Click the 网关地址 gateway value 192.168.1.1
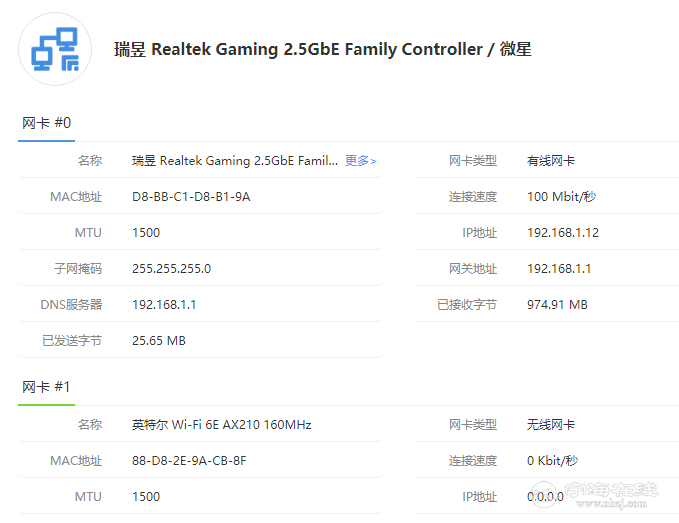 coord(559,269)
